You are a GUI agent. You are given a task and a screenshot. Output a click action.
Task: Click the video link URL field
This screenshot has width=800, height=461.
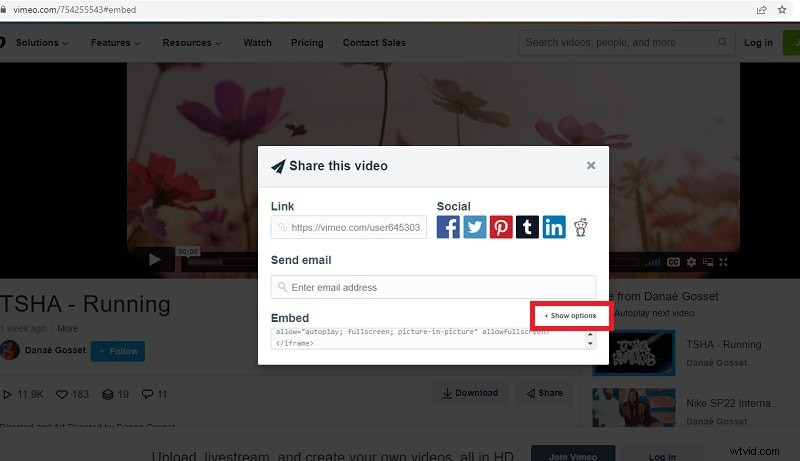point(349,227)
